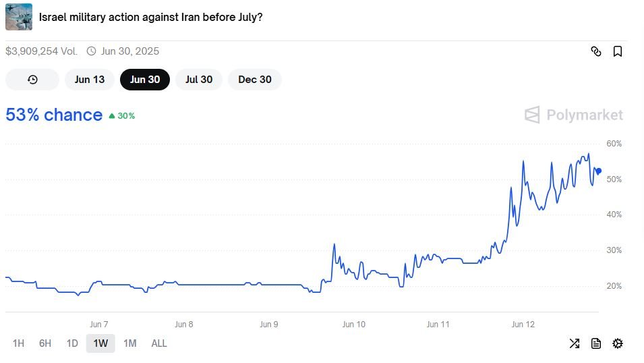
Task: Choose the 1W chart range
Action: point(100,343)
